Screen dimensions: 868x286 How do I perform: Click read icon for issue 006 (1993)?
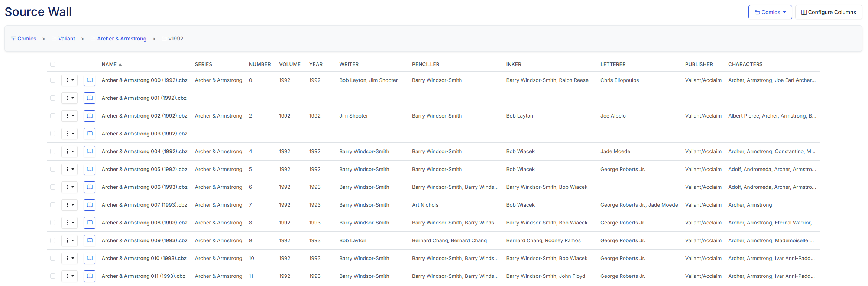pyautogui.click(x=90, y=187)
